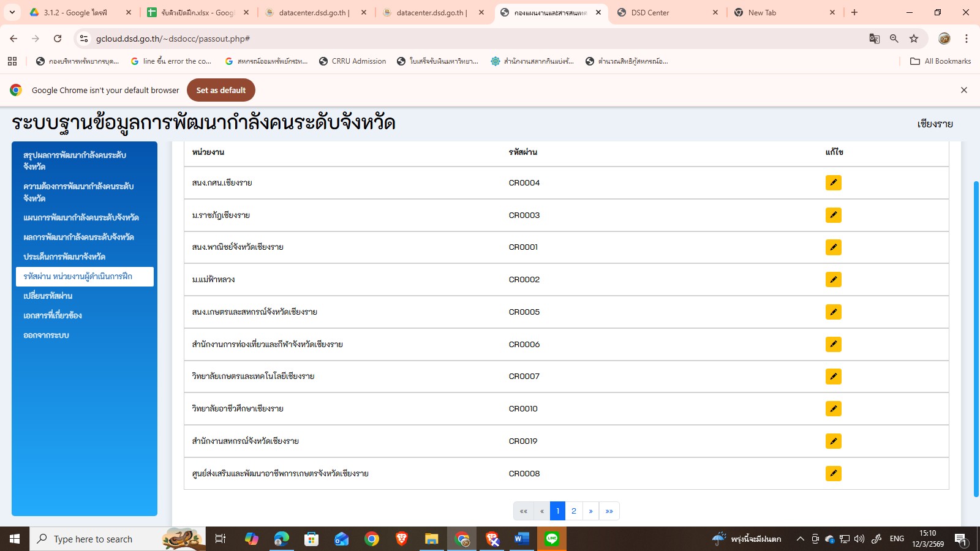Image resolution: width=980 pixels, height=551 pixels.
Task: Edit the entry with code CR0007
Action: click(833, 377)
